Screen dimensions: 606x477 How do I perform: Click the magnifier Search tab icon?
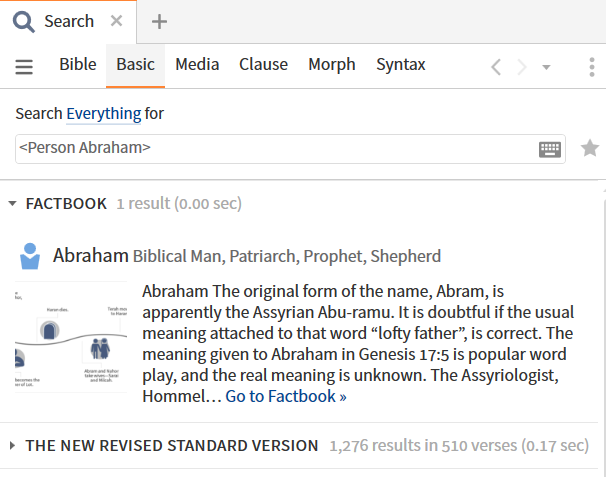pos(24,22)
